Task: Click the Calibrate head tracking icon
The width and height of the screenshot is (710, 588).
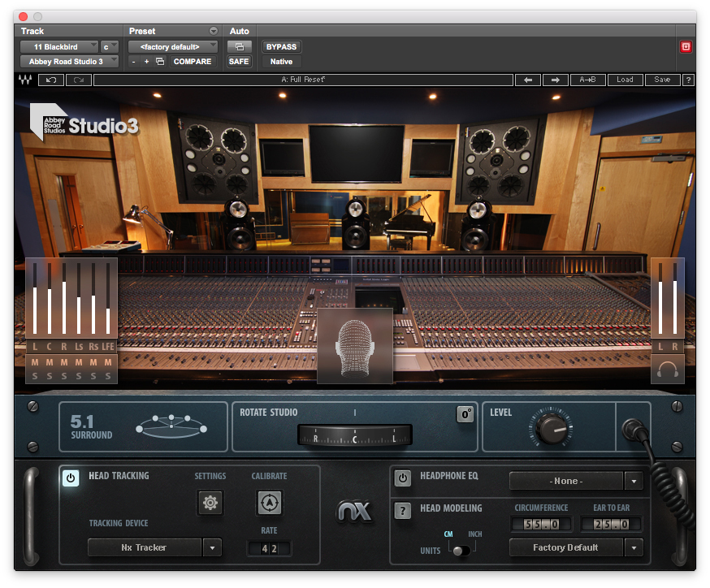Action: 269,504
